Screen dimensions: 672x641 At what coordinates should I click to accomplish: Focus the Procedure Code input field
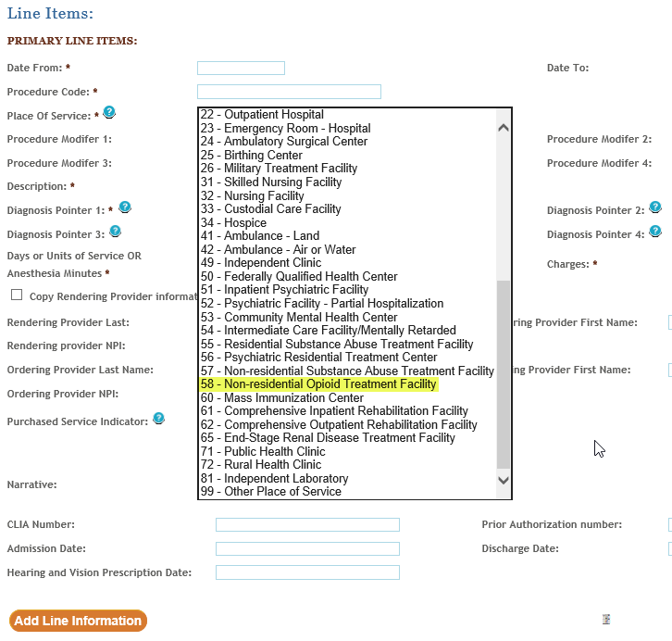tap(289, 92)
